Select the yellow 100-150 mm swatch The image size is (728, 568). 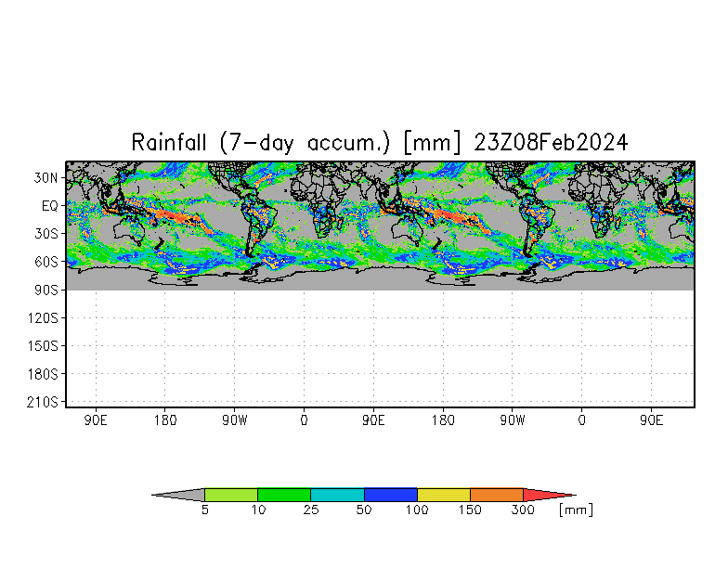[444, 495]
